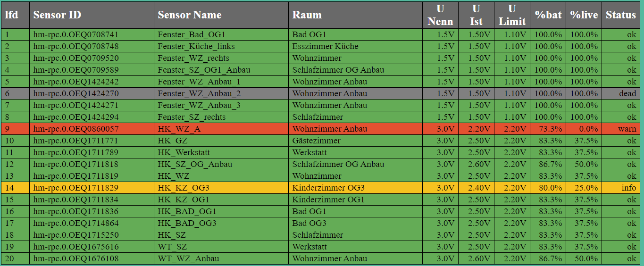
Task: Click the U Limit column header
Action: [512, 15]
